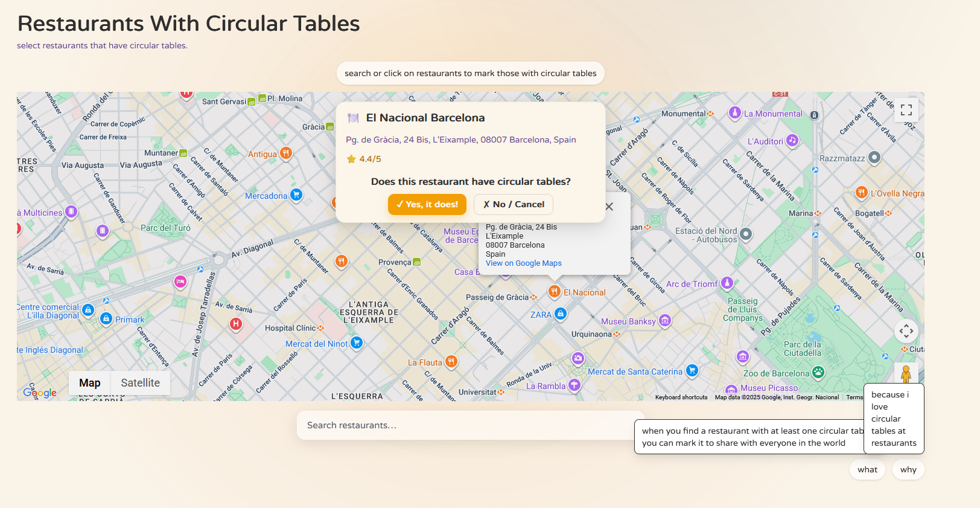Viewport: 980px width, 508px height.
Task: Toggle fullscreen map view
Action: coord(906,110)
